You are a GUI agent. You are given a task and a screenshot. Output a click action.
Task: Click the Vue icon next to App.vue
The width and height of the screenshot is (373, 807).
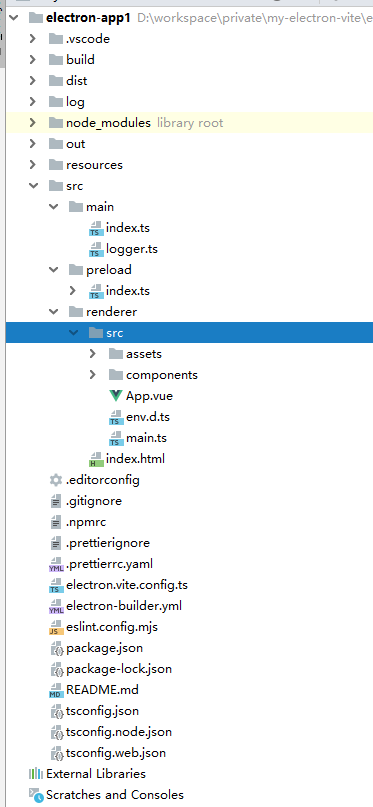(116, 396)
